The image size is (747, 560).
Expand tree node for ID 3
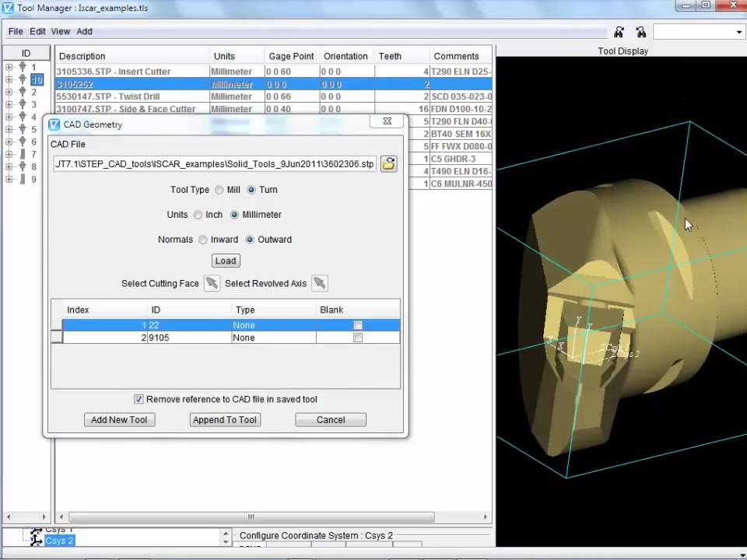(9, 104)
